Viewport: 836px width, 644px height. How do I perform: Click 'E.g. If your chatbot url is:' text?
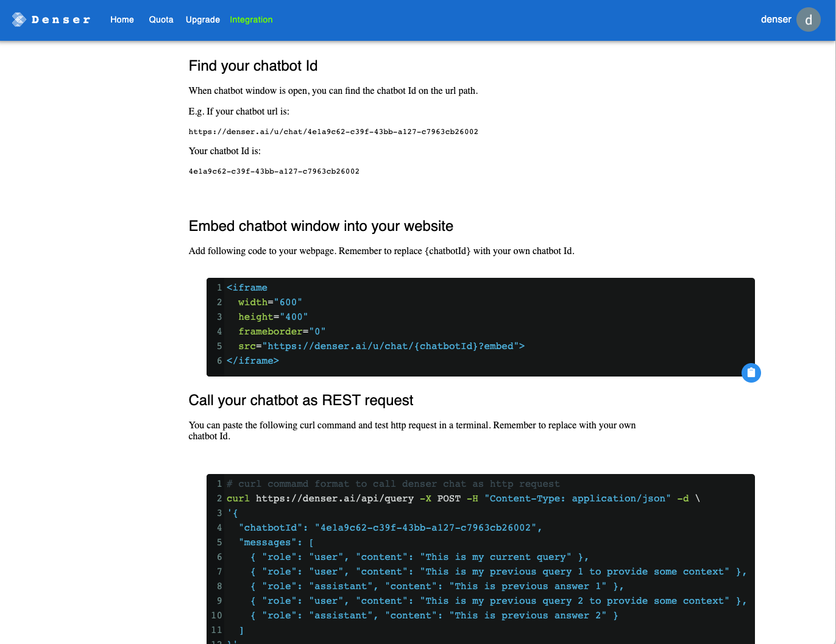pyautogui.click(x=239, y=111)
